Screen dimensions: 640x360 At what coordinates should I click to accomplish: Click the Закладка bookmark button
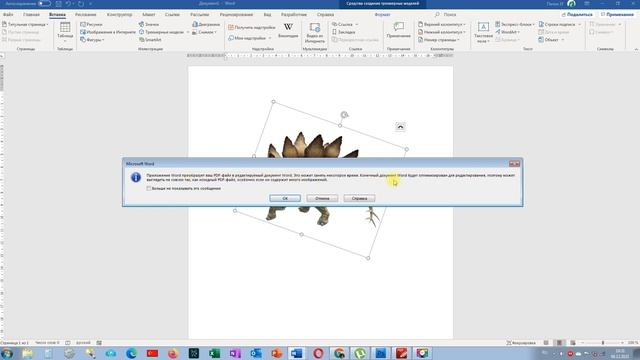pyautogui.click(x=344, y=32)
